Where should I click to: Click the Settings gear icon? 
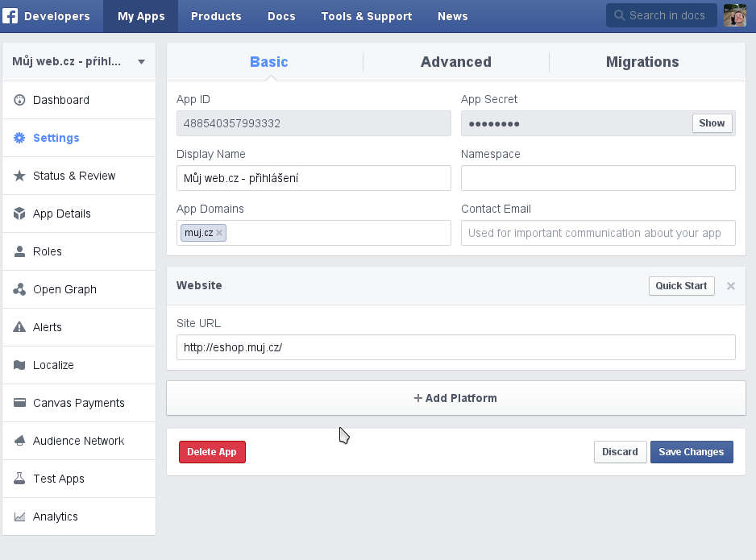(19, 138)
